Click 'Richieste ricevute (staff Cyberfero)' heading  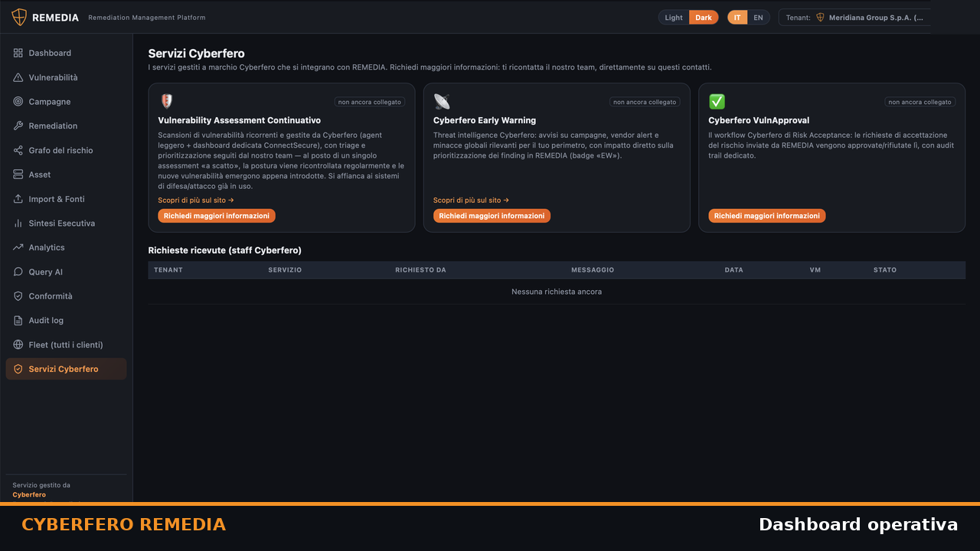click(225, 250)
